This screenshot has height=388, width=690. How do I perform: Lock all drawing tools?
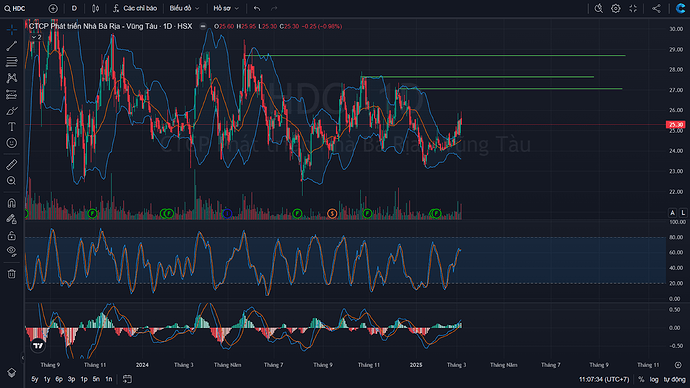click(11, 236)
